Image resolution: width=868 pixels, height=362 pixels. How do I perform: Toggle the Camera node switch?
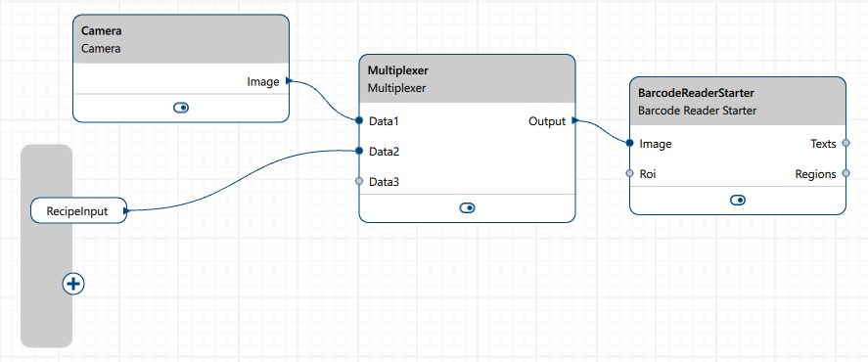(x=181, y=108)
